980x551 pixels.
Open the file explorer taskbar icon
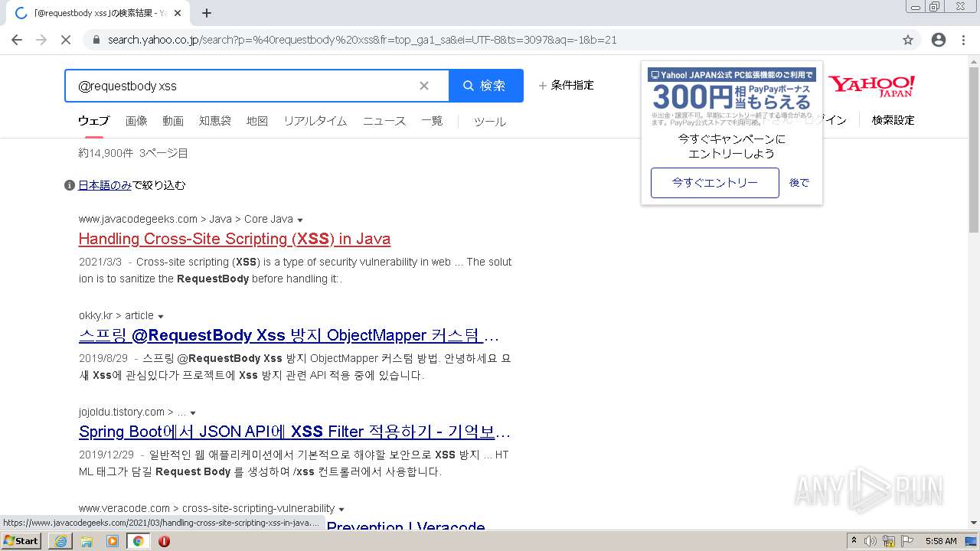point(87,541)
